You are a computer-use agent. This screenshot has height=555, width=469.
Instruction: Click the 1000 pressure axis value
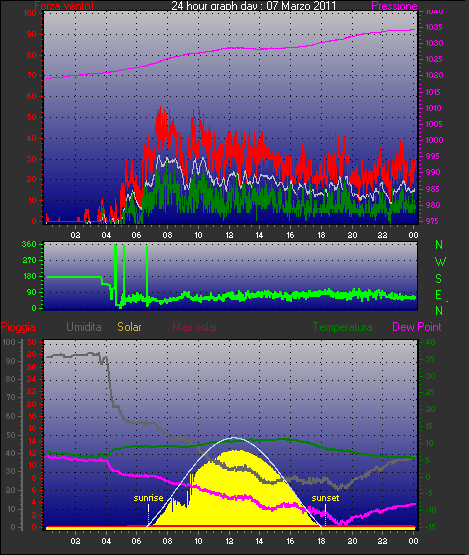[x=433, y=140]
